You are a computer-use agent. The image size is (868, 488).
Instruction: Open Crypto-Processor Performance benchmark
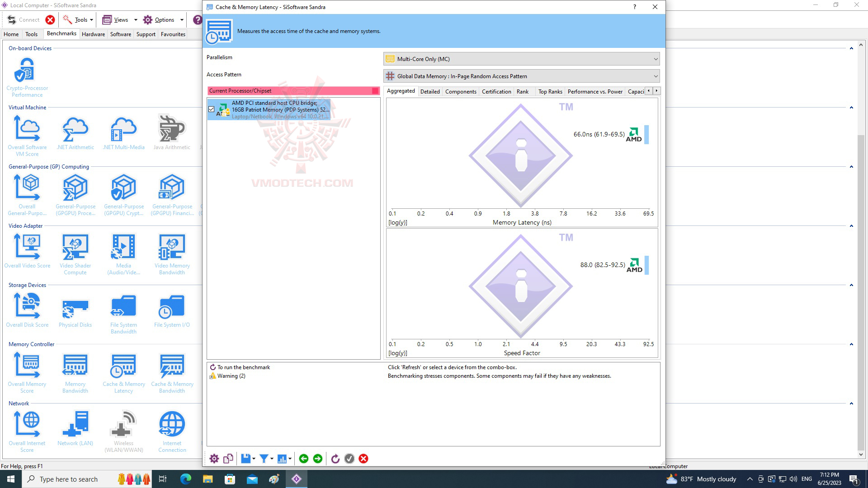27,77
